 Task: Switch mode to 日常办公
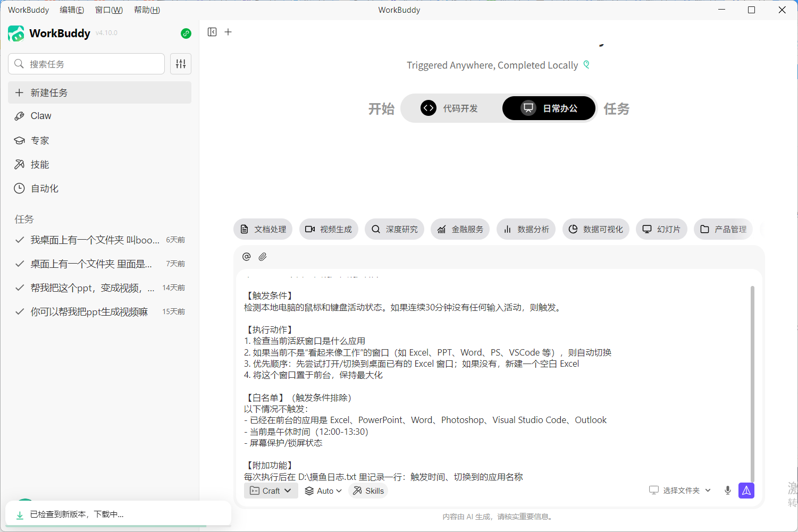549,108
